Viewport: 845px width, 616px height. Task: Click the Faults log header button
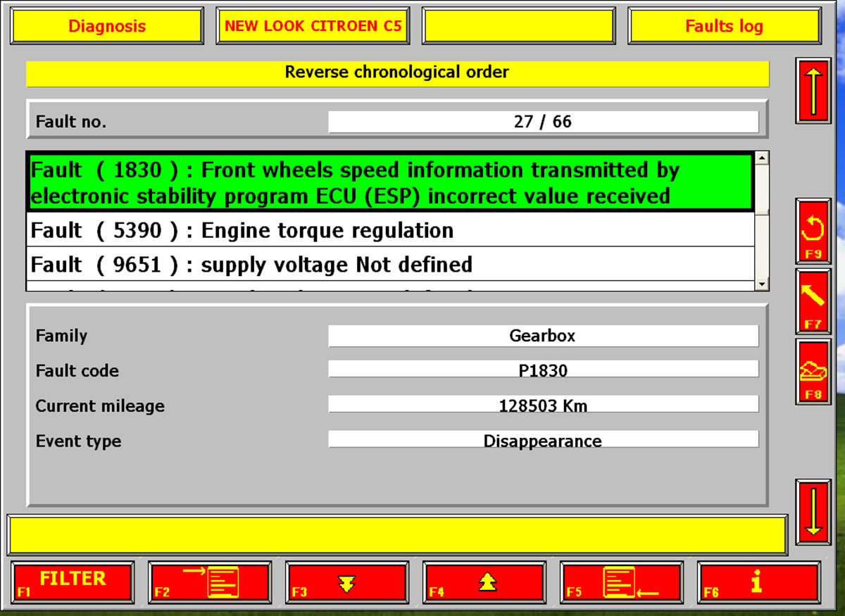click(725, 26)
